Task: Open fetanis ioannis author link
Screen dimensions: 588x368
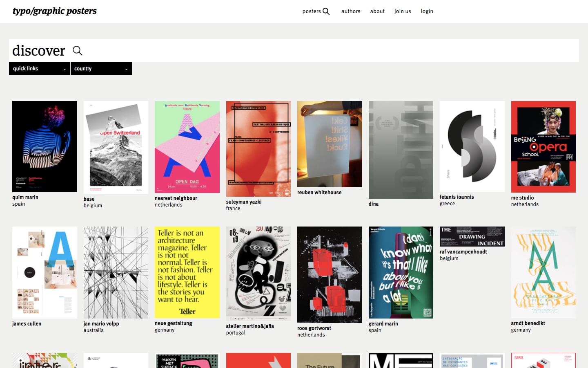Action: tap(457, 197)
